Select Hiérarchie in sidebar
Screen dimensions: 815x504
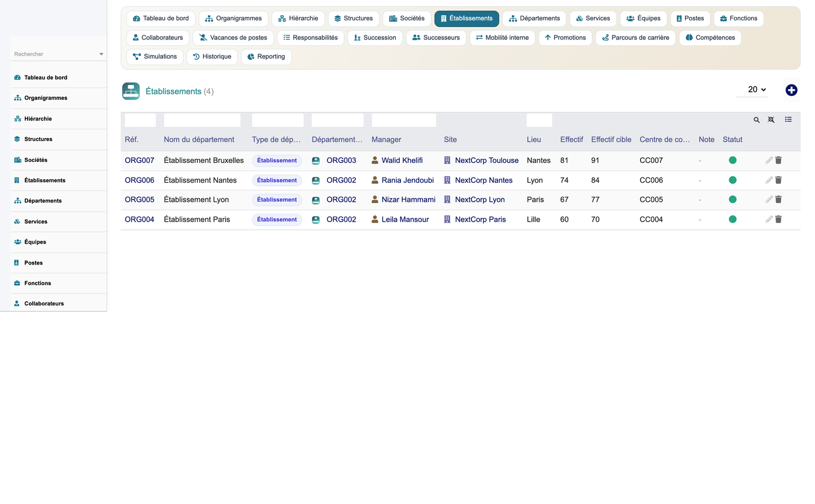[59, 119]
